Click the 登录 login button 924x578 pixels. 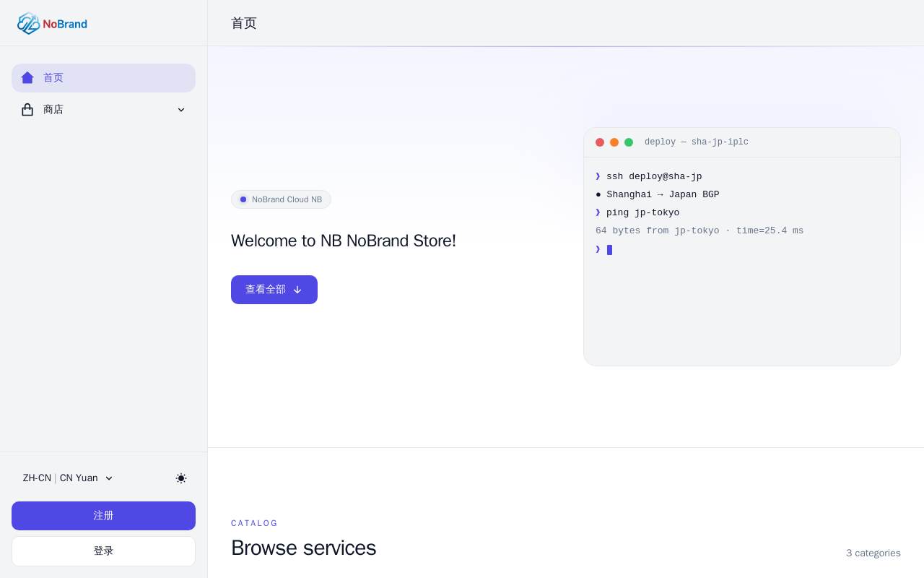[103, 551]
